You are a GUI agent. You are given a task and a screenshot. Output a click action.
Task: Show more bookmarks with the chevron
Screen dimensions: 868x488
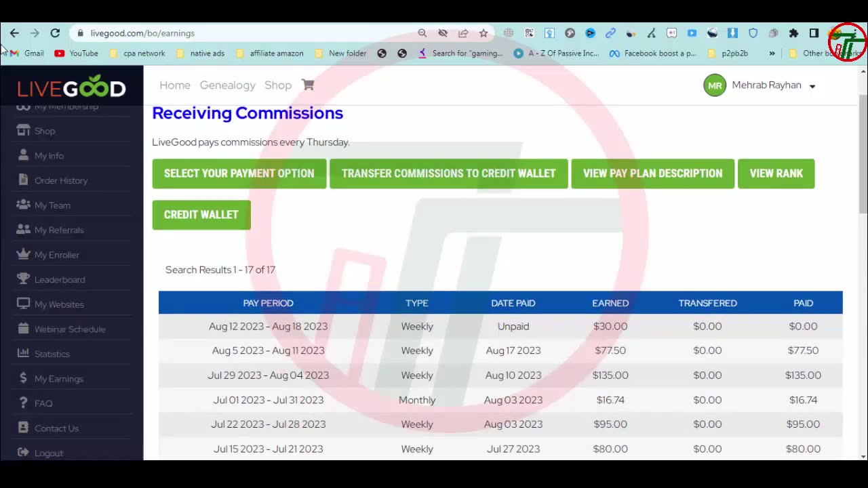pos(772,54)
